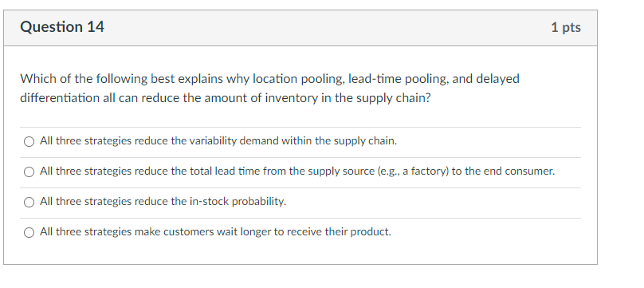Click answer text about customers waiting longer
Image resolution: width=644 pixels, height=288 pixels.
click(215, 232)
